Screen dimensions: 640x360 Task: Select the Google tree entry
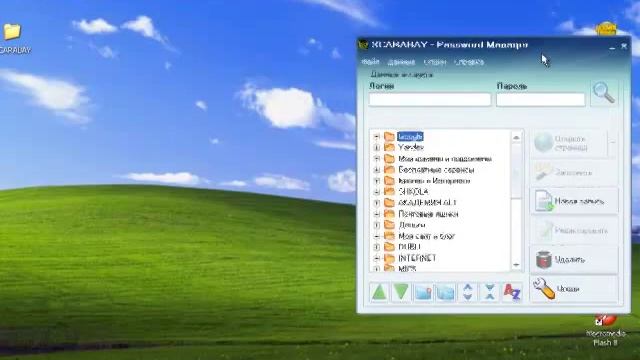[410, 136]
